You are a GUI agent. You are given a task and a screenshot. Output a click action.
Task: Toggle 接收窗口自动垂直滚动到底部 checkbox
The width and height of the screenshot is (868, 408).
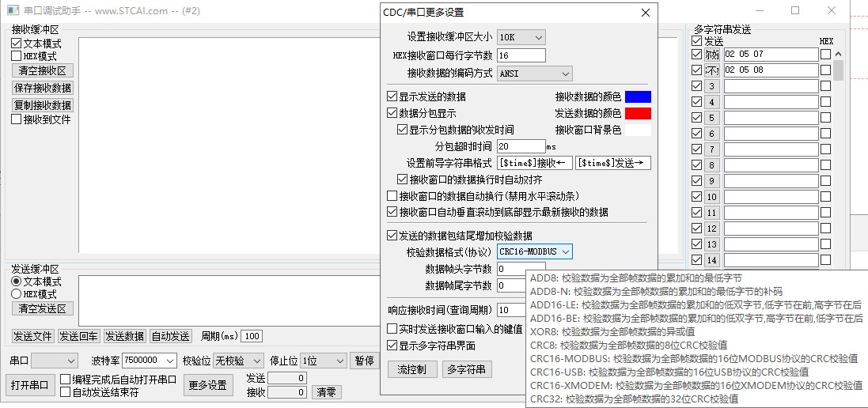(x=392, y=212)
